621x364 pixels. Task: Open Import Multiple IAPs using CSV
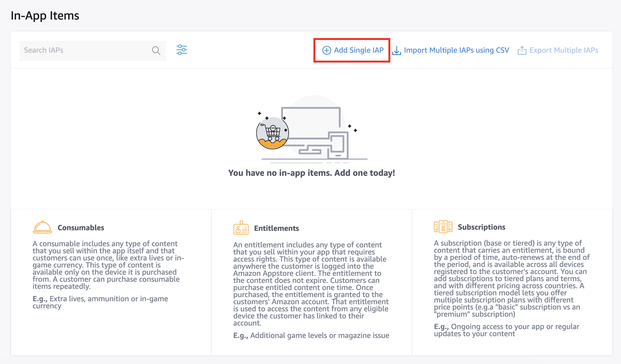click(456, 50)
